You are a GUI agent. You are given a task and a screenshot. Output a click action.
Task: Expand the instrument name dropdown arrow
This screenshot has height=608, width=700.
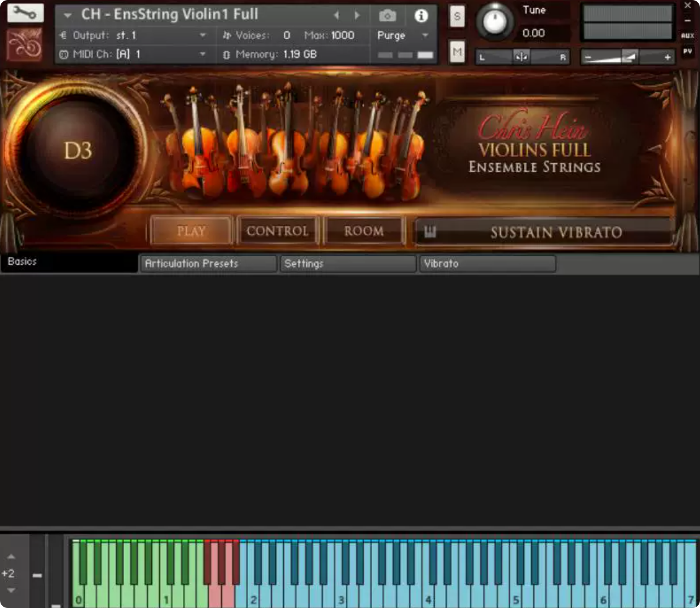[x=68, y=15]
